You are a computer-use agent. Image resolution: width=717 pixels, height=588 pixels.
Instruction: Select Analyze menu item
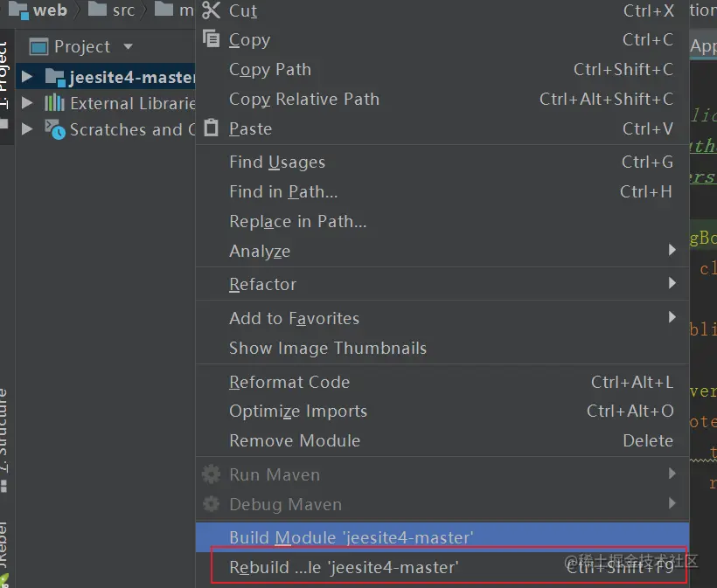click(442, 251)
